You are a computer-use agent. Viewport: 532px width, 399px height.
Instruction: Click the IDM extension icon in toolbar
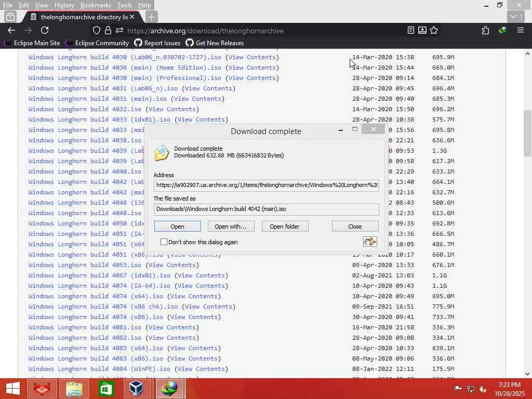click(503, 30)
